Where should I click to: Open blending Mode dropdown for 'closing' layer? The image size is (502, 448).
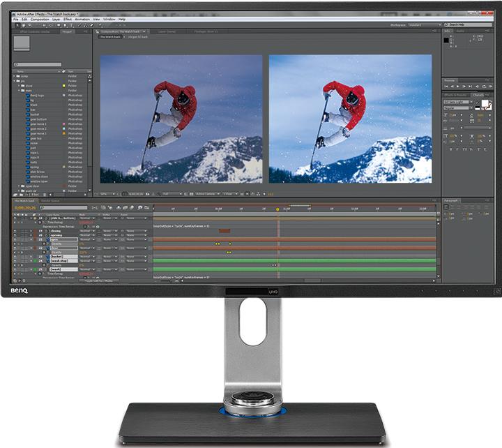87,231
